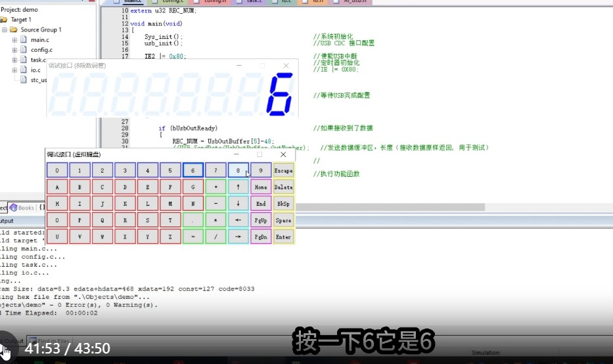Collapse Source Group 1 folder
Image resolution: width=613 pixels, height=364 pixels.
5,30
